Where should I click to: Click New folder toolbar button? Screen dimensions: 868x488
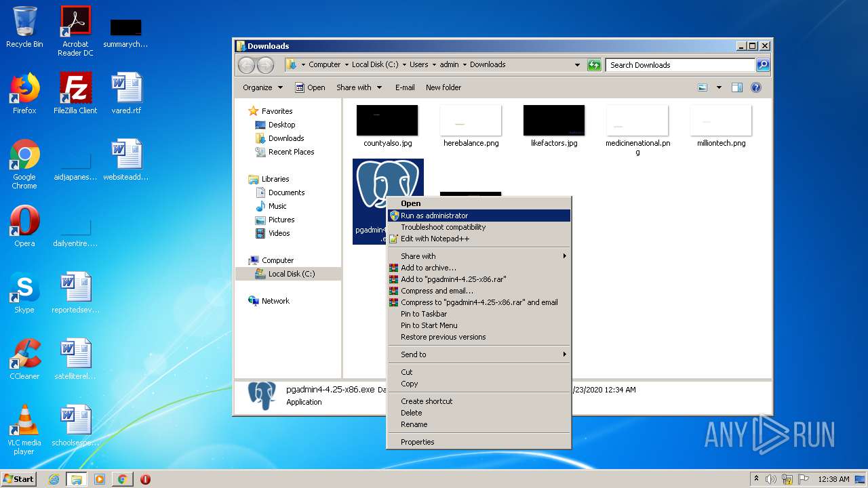click(x=443, y=87)
